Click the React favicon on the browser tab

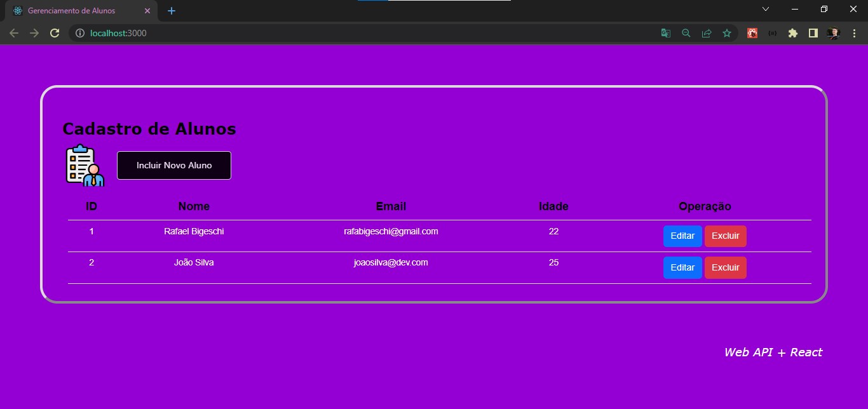17,10
